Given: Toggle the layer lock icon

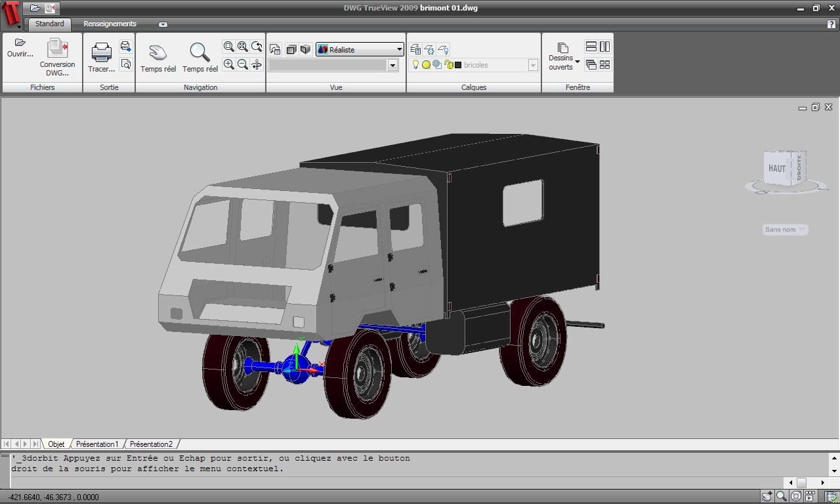Looking at the screenshot, I should 448,65.
